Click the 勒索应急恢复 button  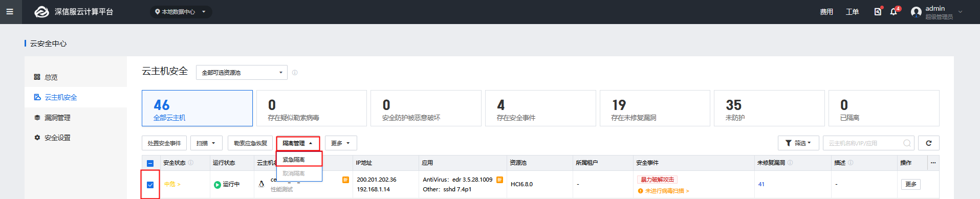point(250,143)
